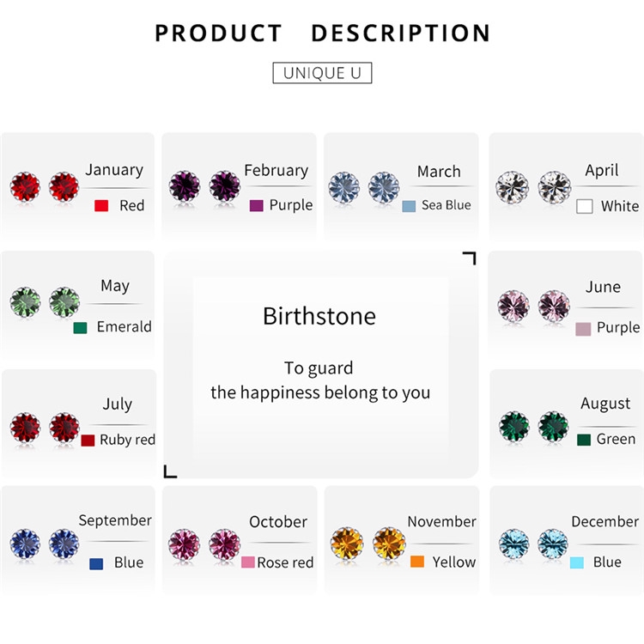Viewport: 644px width, 644px height.
Task: Click the UNIQUE U brand label
Action: point(322,72)
